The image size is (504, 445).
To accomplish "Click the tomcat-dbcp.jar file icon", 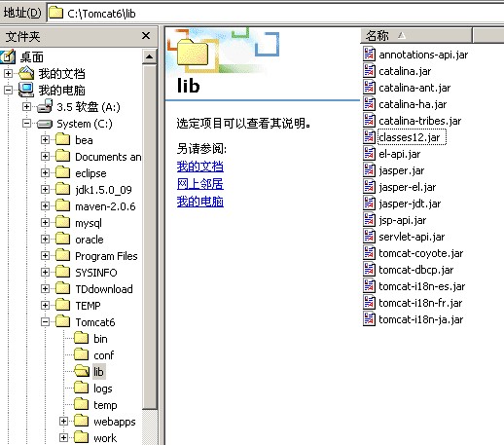I will click(369, 270).
